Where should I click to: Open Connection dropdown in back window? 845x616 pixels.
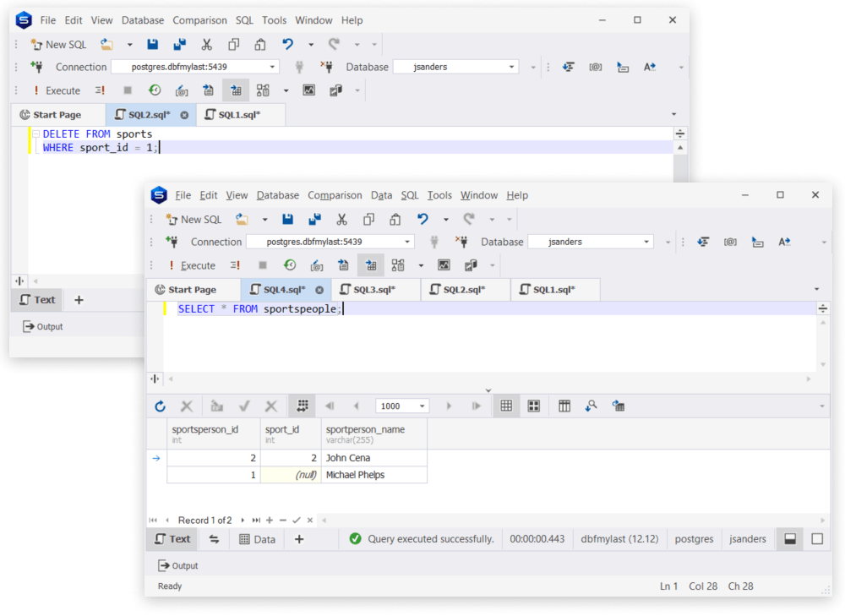tap(272, 67)
